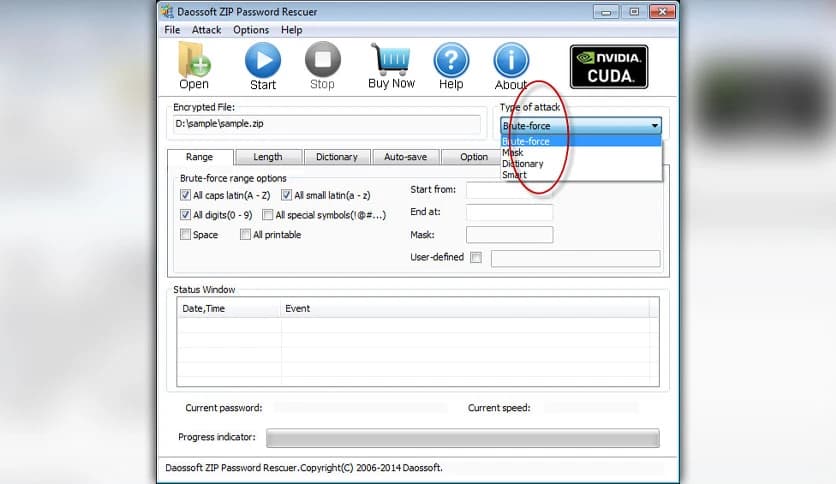
Task: Click the 'Brute-force range options' group label
Action: tap(233, 178)
